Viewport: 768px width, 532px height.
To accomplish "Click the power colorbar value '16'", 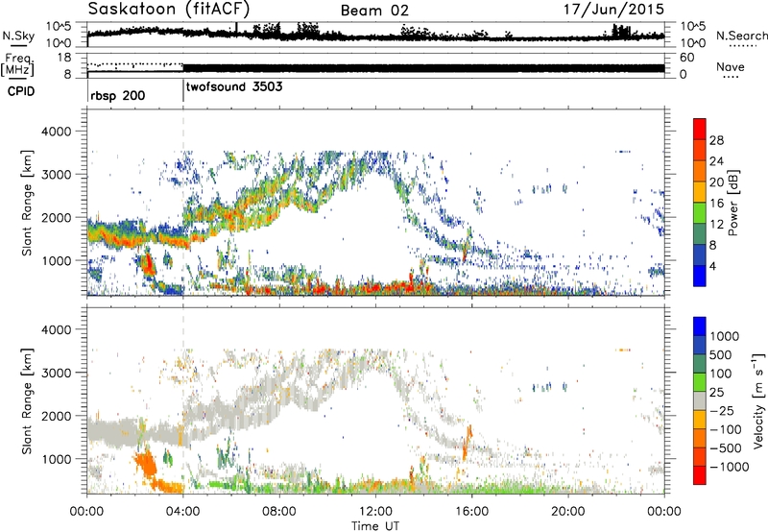I will 716,203.
